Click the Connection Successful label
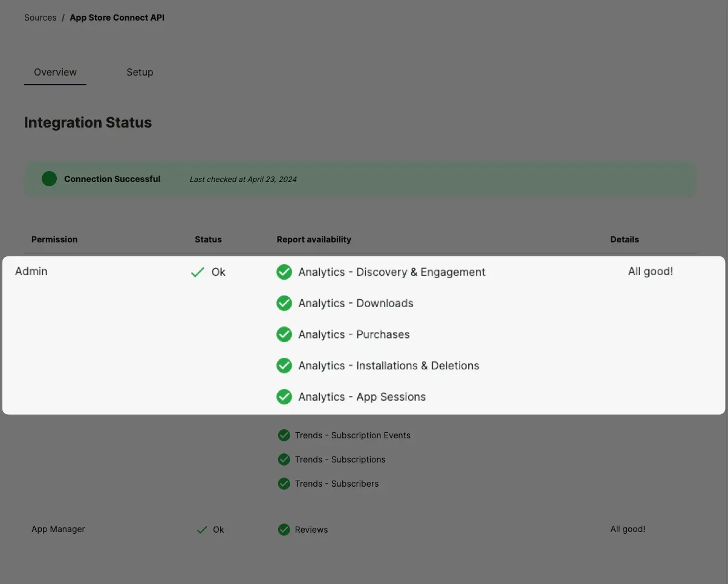This screenshot has height=584, width=728. coord(112,179)
